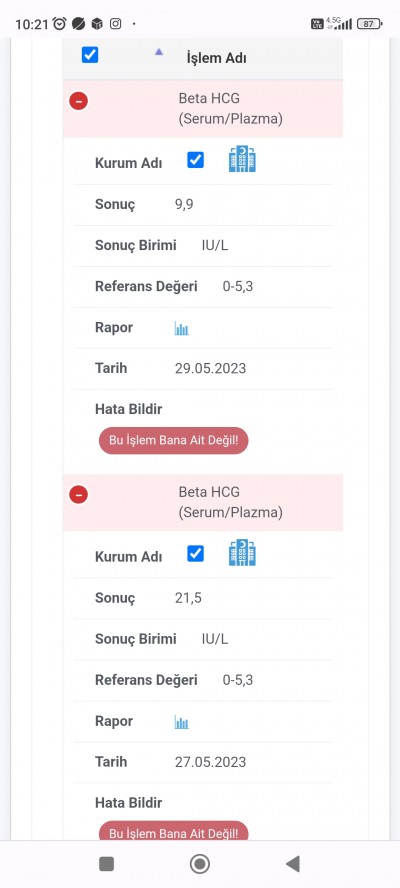Screen dimensions: 400x888
Task: Tap the Android back navigation arrow
Action: (x=293, y=864)
